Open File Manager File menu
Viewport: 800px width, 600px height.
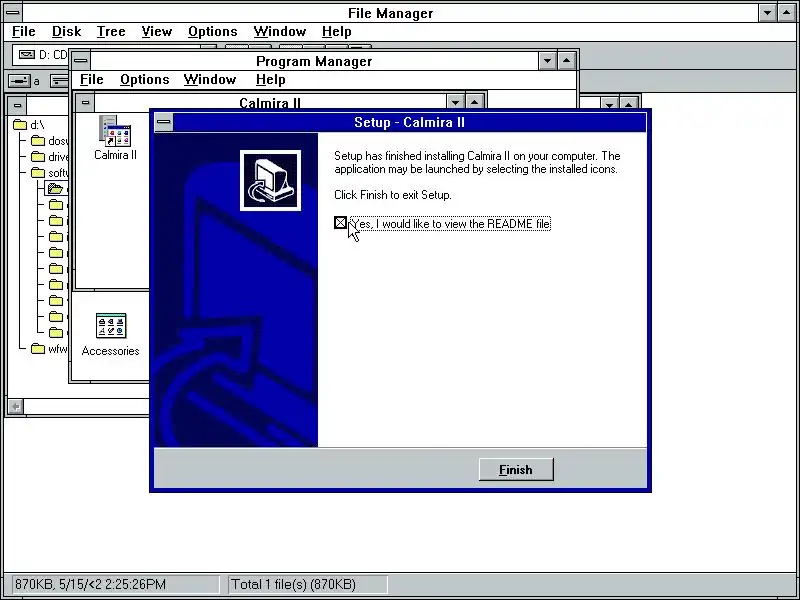[x=23, y=32]
